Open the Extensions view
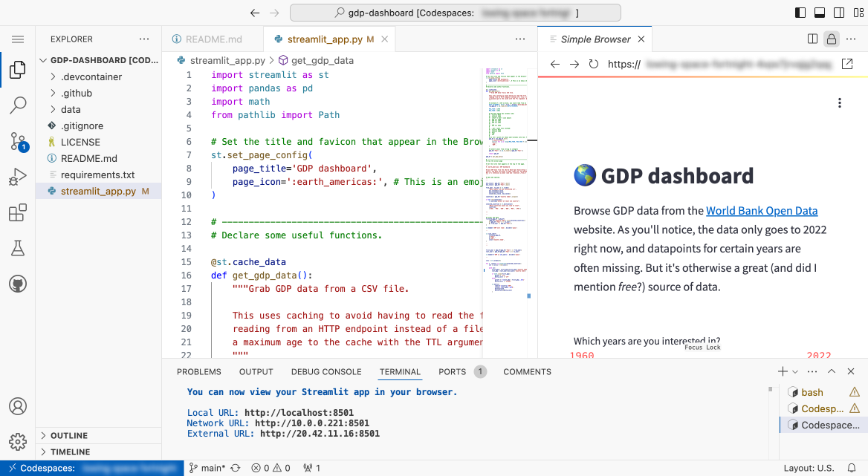This screenshot has width=868, height=476. coord(18,212)
